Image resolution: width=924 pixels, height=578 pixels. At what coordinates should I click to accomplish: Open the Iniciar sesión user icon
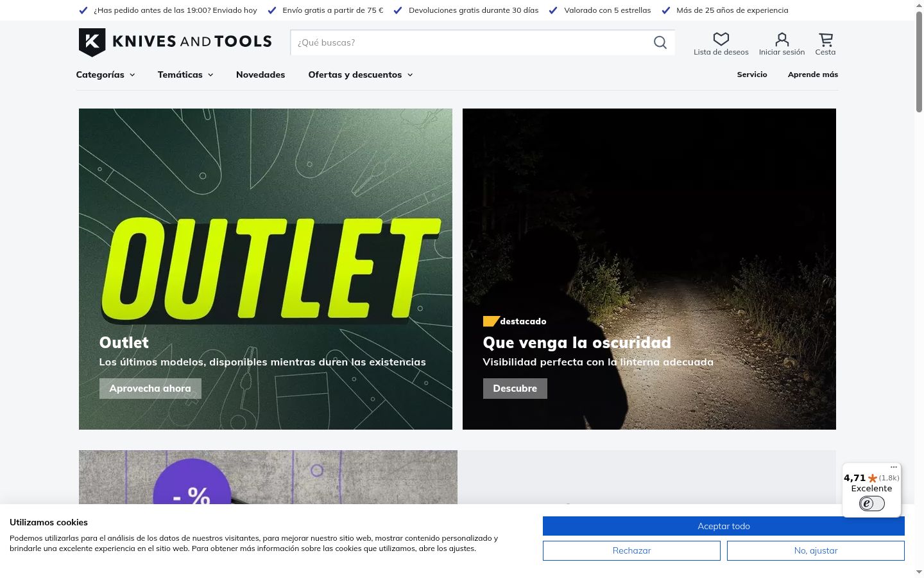(x=782, y=39)
